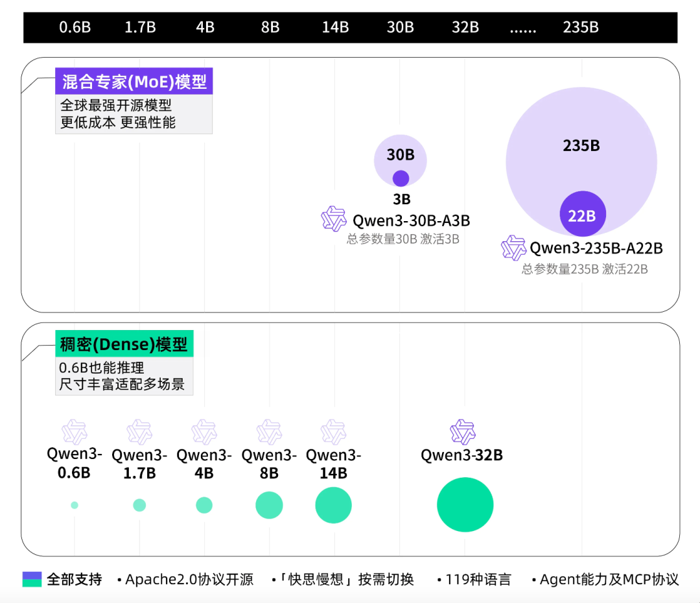Select the model name "Qwen3-30B-A3B"
The width and height of the screenshot is (700, 603).
tap(411, 220)
